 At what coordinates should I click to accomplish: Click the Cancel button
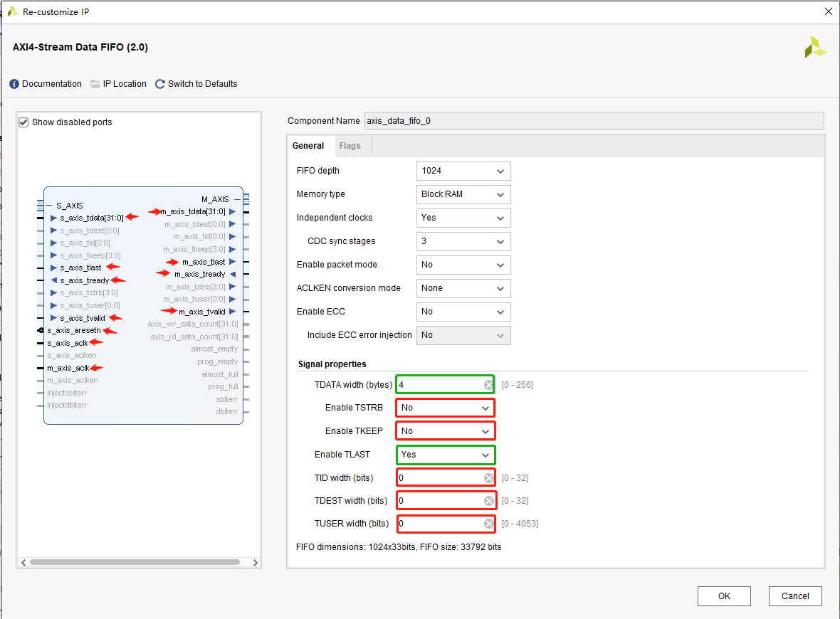[x=795, y=596]
